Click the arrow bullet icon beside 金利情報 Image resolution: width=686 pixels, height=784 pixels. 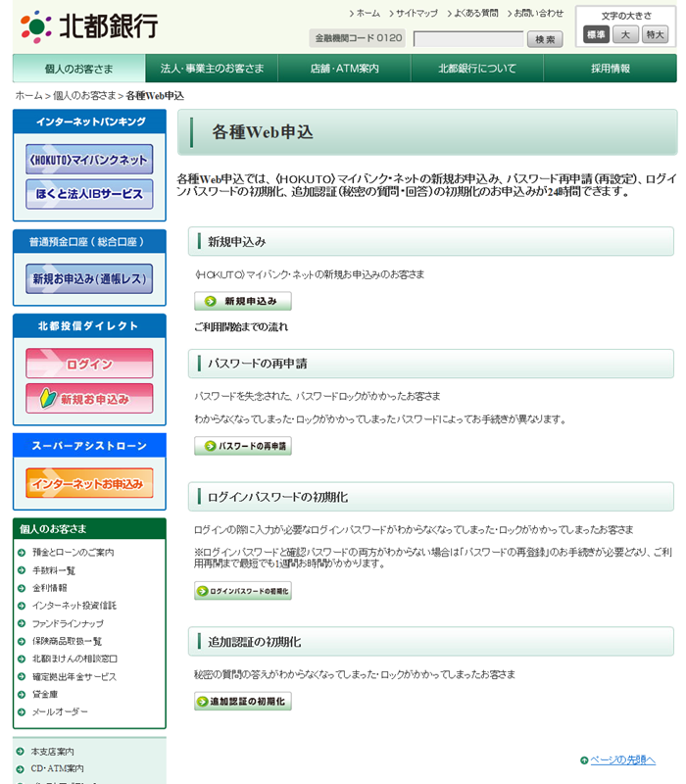[22, 589]
